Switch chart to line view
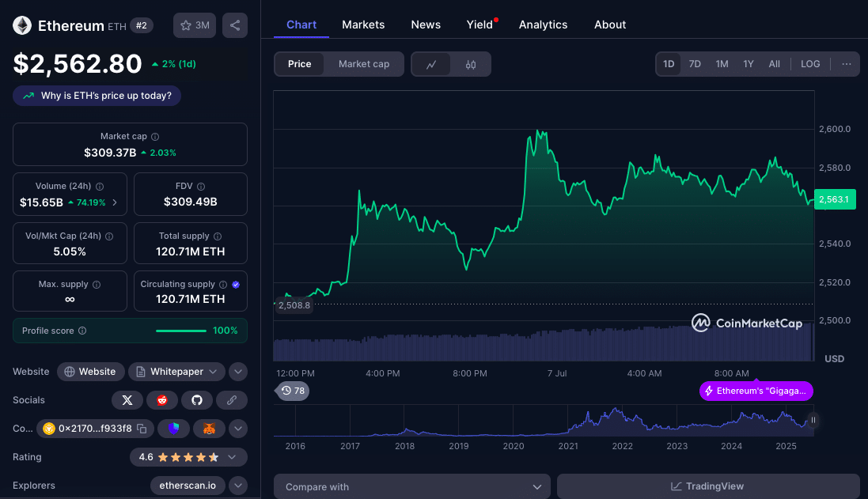 coord(431,64)
